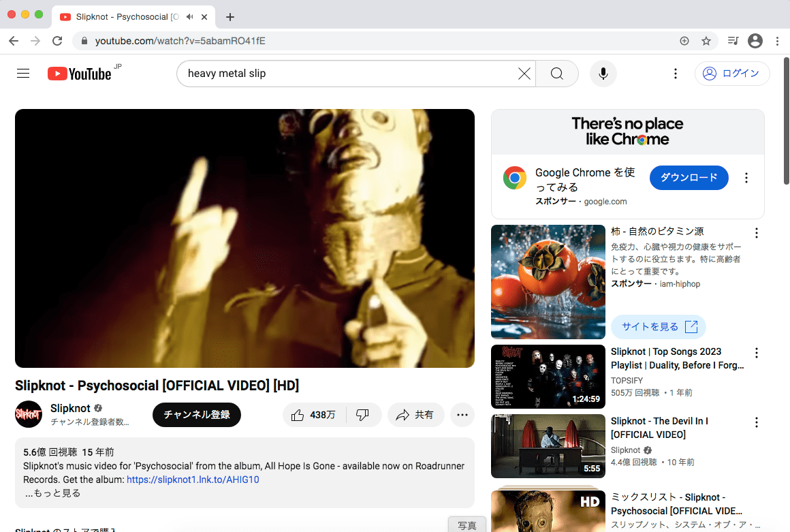Click the Google Chrome logo in ad
The height and width of the screenshot is (532, 790).
pos(515,178)
